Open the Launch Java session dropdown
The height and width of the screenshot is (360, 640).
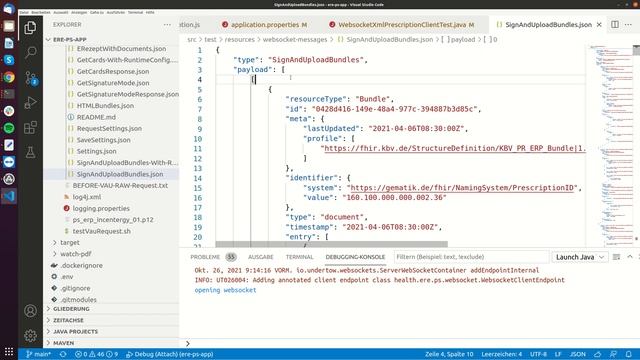(580, 257)
